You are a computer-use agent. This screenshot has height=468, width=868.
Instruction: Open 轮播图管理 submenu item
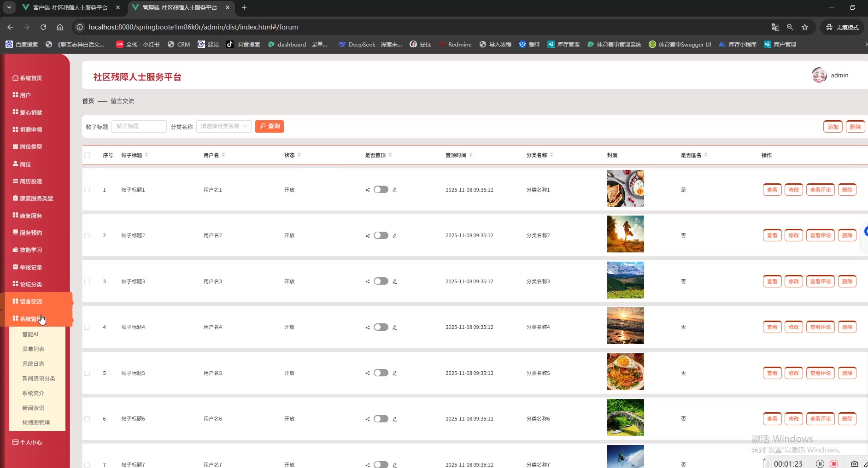(36, 423)
